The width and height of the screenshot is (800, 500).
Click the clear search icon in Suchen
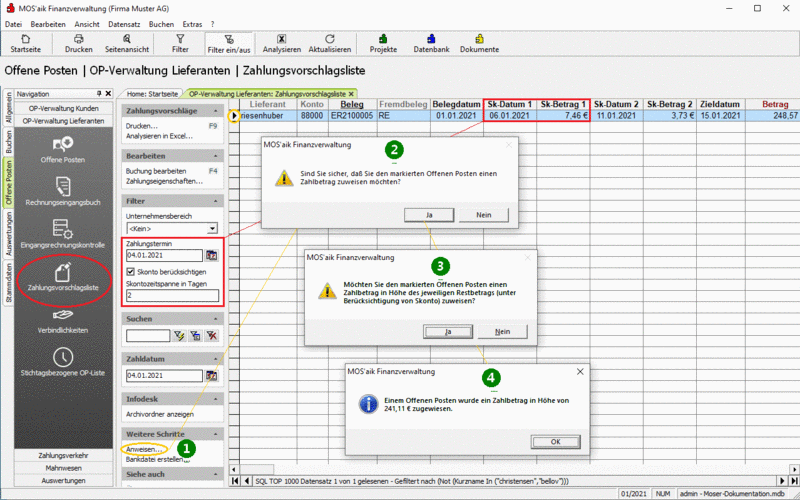click(211, 335)
